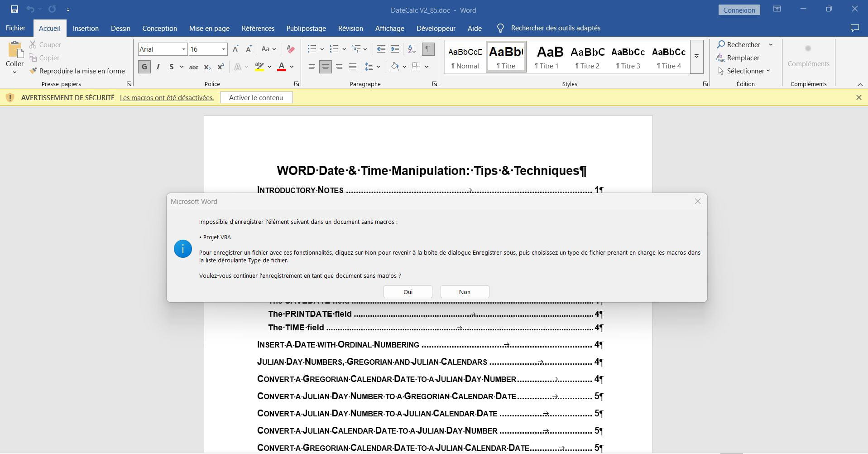Open the Fichier menu

15,28
